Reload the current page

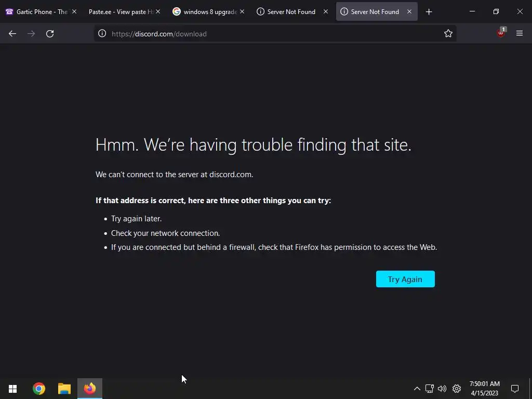pyautogui.click(x=50, y=34)
